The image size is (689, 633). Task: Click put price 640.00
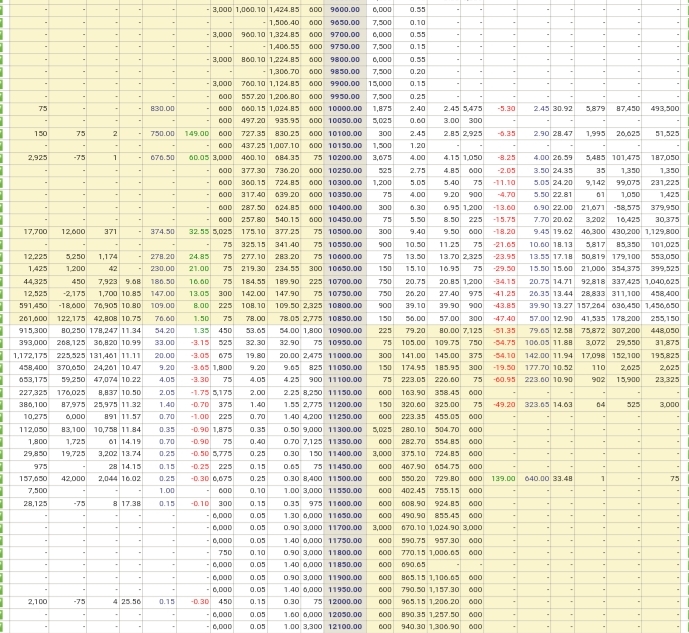tap(537, 479)
